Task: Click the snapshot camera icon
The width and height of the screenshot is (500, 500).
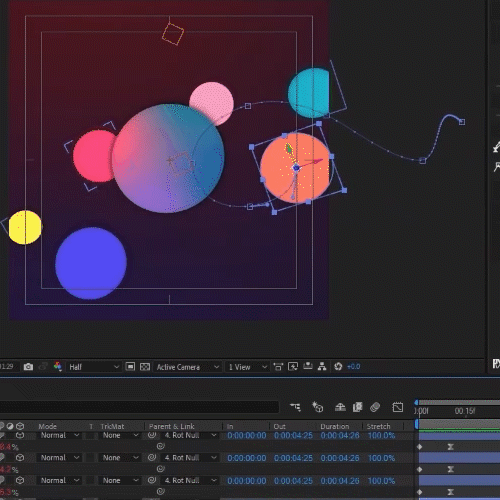Action: point(28,367)
